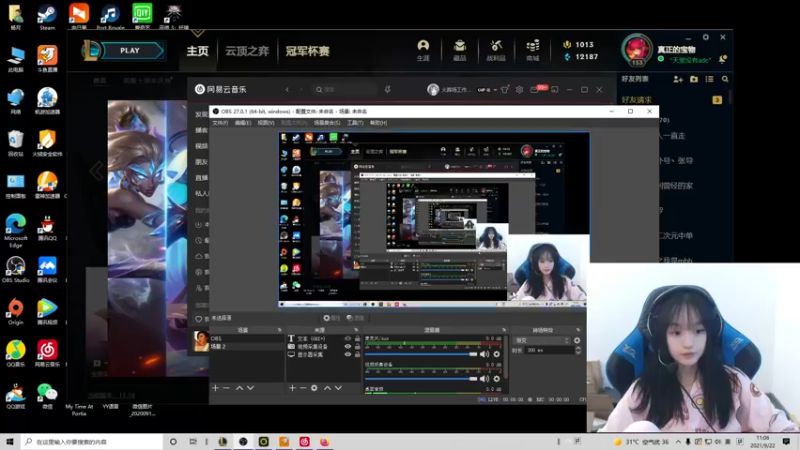Search the friends list
Image resolution: width=800 pixels, height=450 pixels.
pos(725,79)
